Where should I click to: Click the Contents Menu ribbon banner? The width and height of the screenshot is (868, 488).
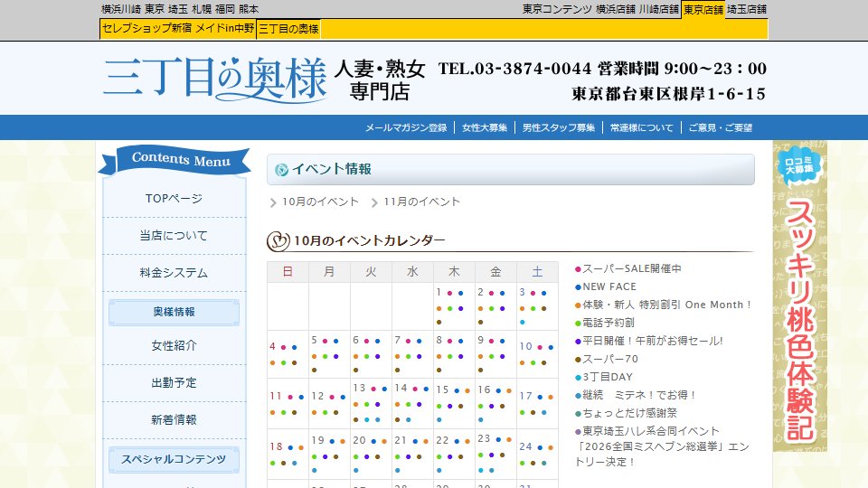(175, 161)
